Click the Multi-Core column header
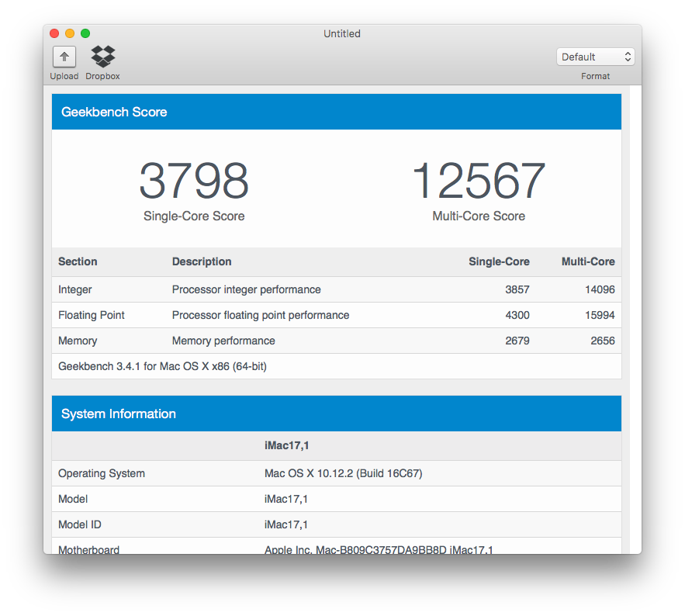The width and height of the screenshot is (685, 616). click(x=588, y=261)
